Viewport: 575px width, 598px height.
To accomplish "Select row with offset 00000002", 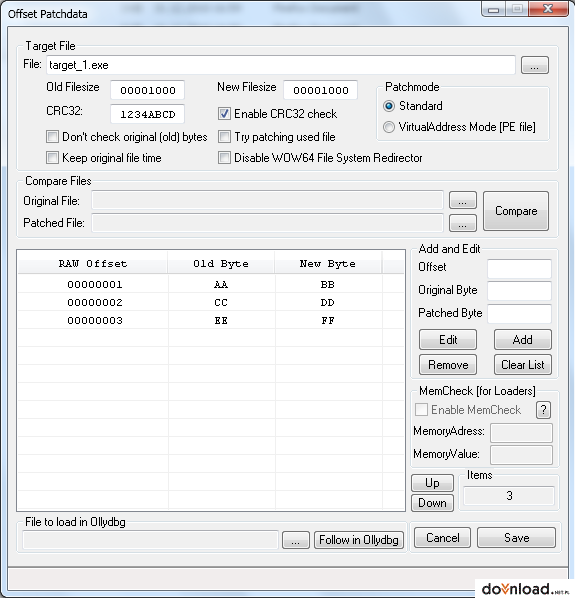I will tap(211, 302).
